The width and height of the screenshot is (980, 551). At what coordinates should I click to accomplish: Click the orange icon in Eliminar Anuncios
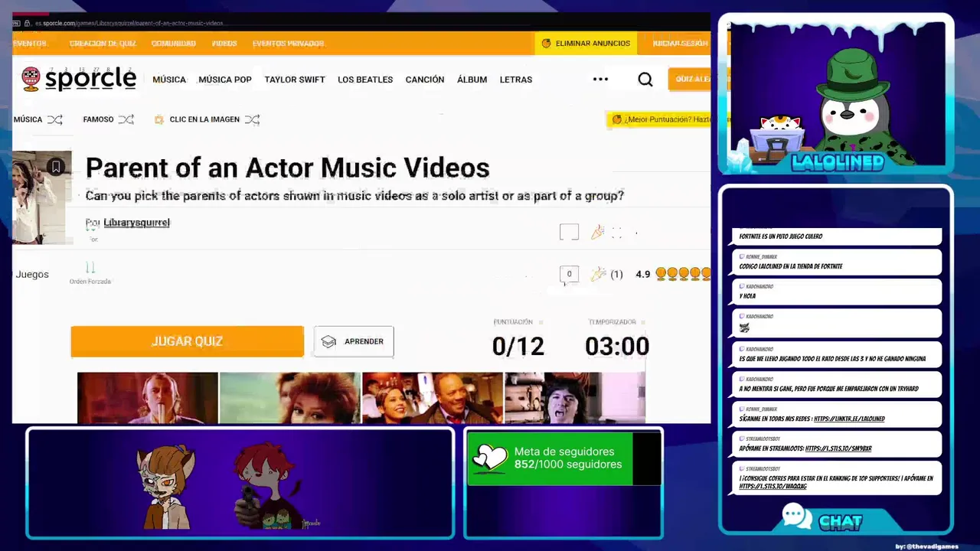[546, 44]
